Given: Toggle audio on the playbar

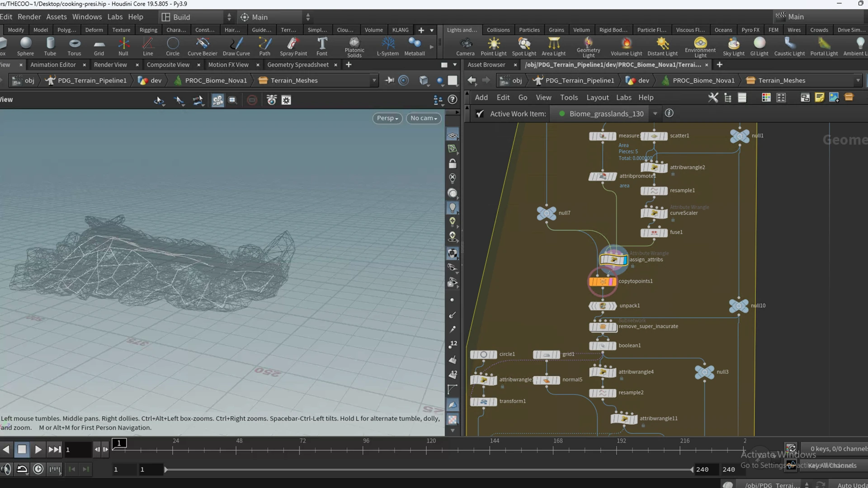Looking at the screenshot, I should tap(6, 469).
